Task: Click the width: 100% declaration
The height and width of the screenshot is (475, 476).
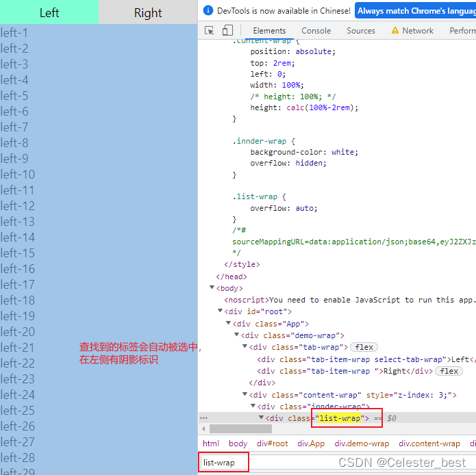Action: (x=277, y=85)
